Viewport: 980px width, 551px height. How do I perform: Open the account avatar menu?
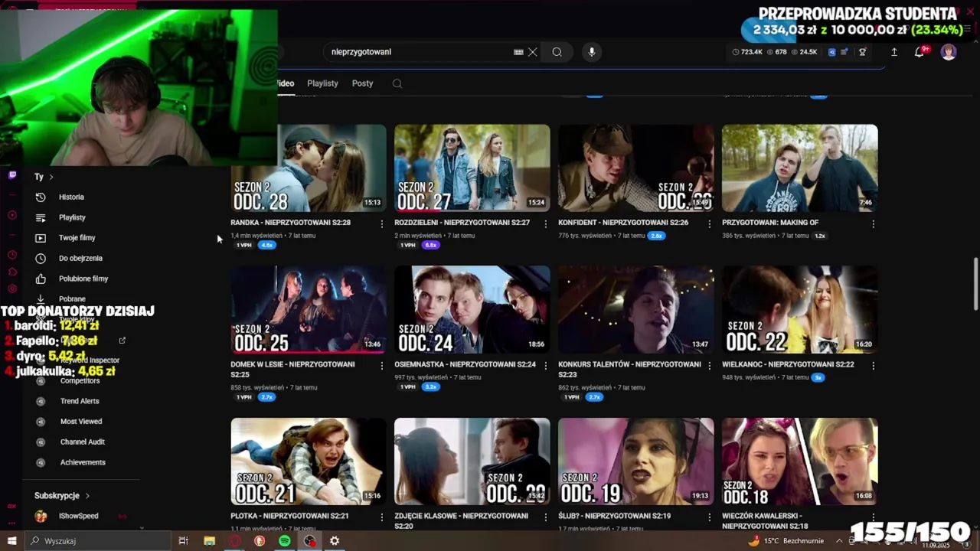coord(949,52)
